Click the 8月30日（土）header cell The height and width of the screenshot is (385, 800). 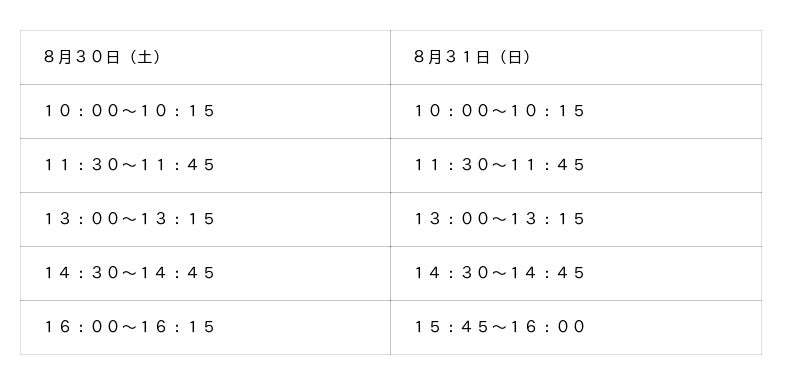coord(205,57)
